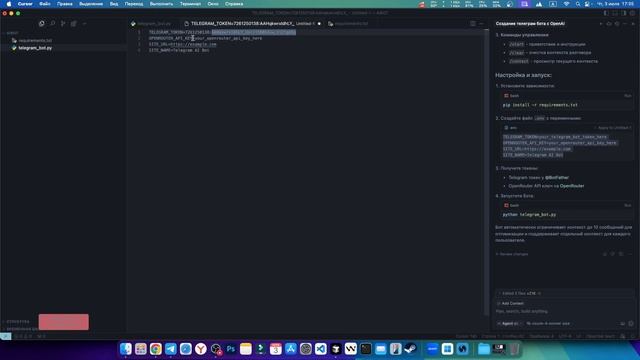Select telegram_bot.py in the file explorer
The width and height of the screenshot is (640, 360).
pos(35,48)
